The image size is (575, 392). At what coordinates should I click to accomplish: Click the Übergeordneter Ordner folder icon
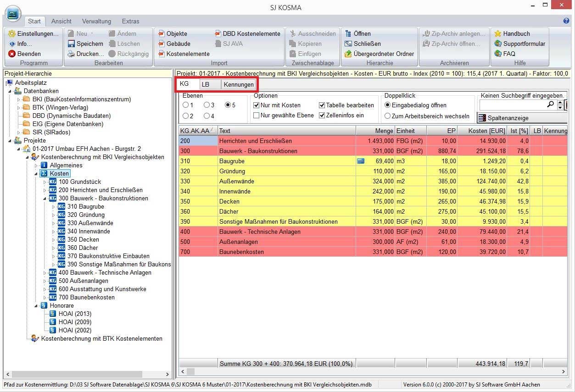click(x=348, y=54)
